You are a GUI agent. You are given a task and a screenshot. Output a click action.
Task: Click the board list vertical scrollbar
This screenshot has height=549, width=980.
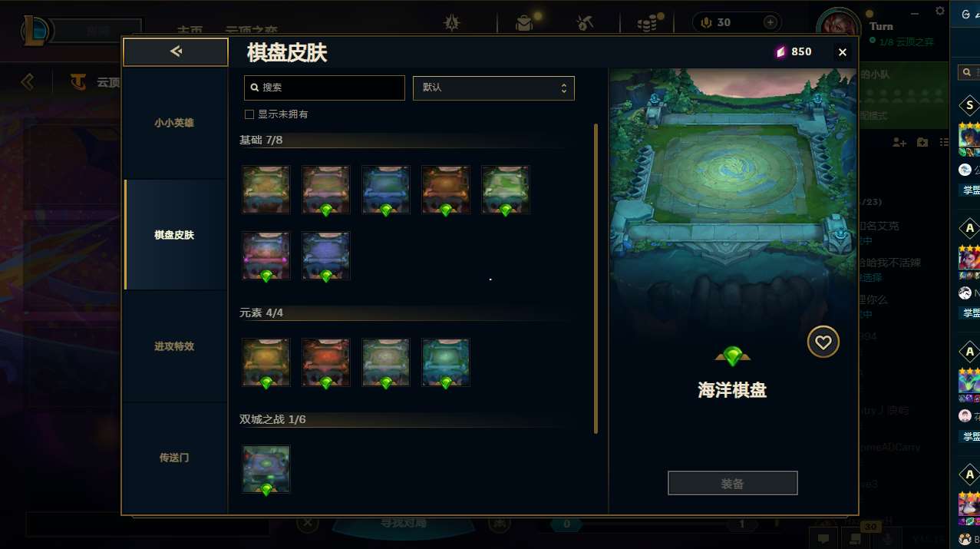(596, 279)
